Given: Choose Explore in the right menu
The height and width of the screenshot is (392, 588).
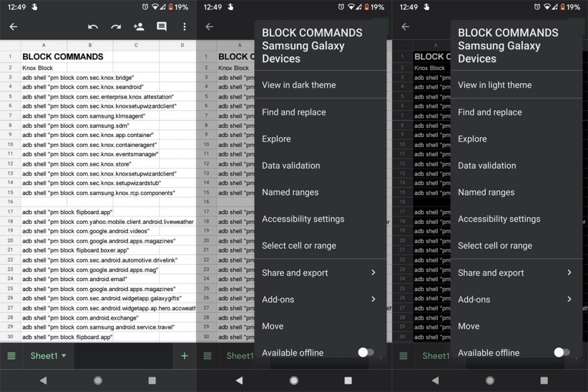Looking at the screenshot, I should point(516,139).
